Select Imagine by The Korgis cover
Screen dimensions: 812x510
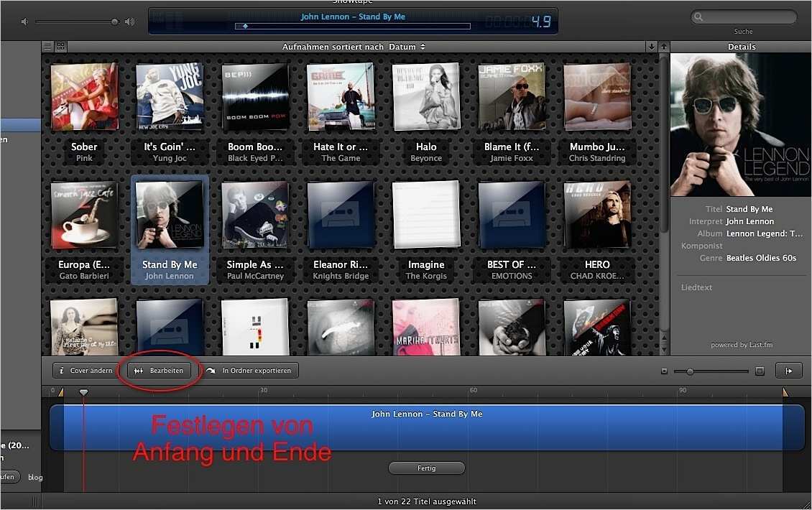pyautogui.click(x=426, y=214)
